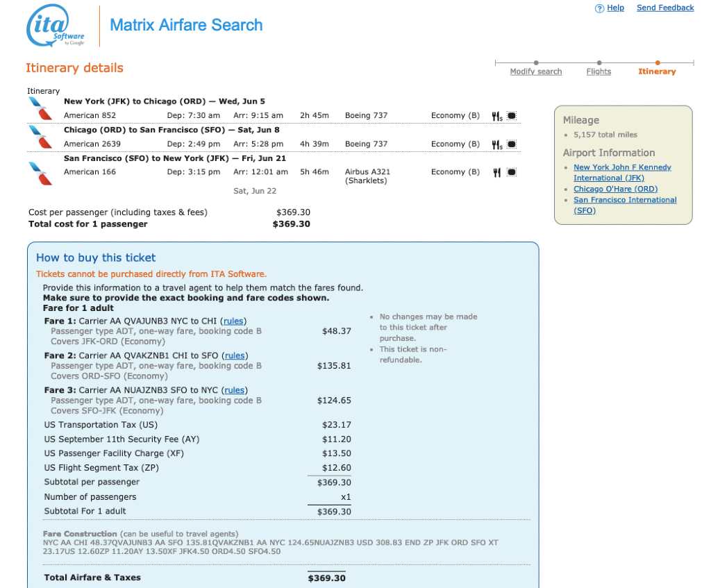Click the 5,157 total miles text
Screen dimensions: 711x588
(605, 135)
